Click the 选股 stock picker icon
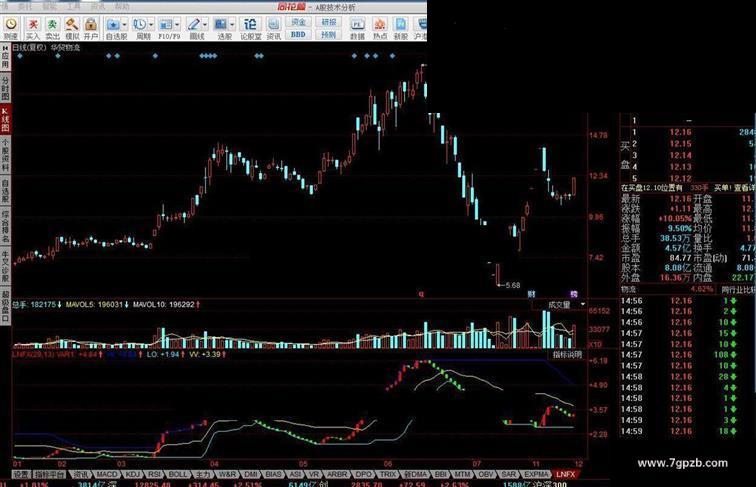The image size is (756, 487). tap(221, 25)
